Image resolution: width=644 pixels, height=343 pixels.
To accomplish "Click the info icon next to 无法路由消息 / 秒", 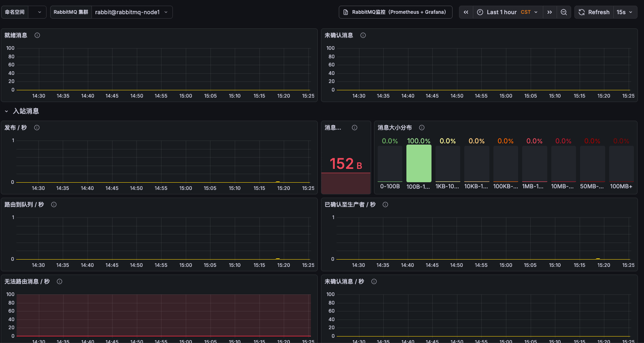I will 60,281.
